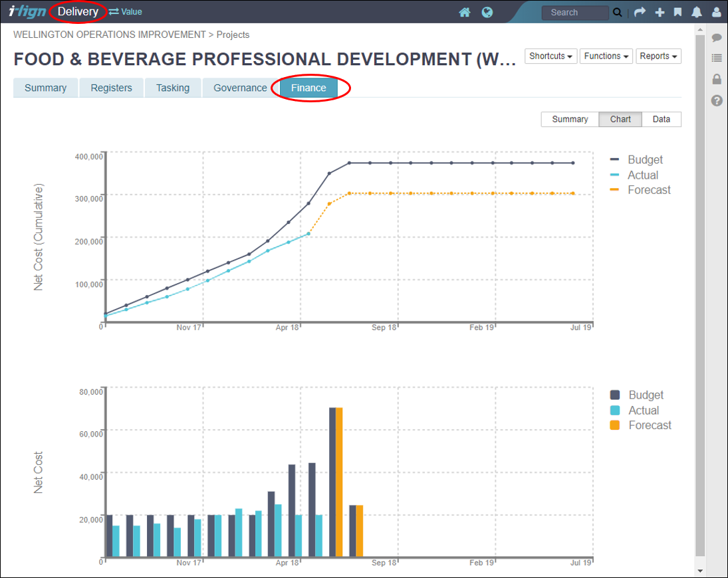Click the tallest orange Forecast bar

(x=339, y=482)
